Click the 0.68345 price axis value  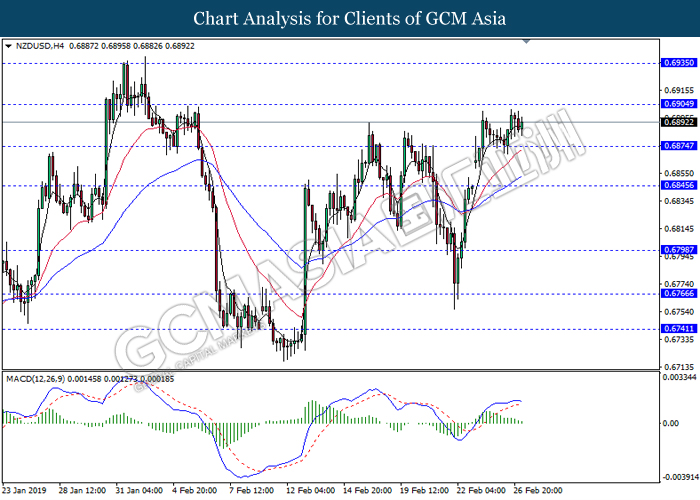(679, 201)
